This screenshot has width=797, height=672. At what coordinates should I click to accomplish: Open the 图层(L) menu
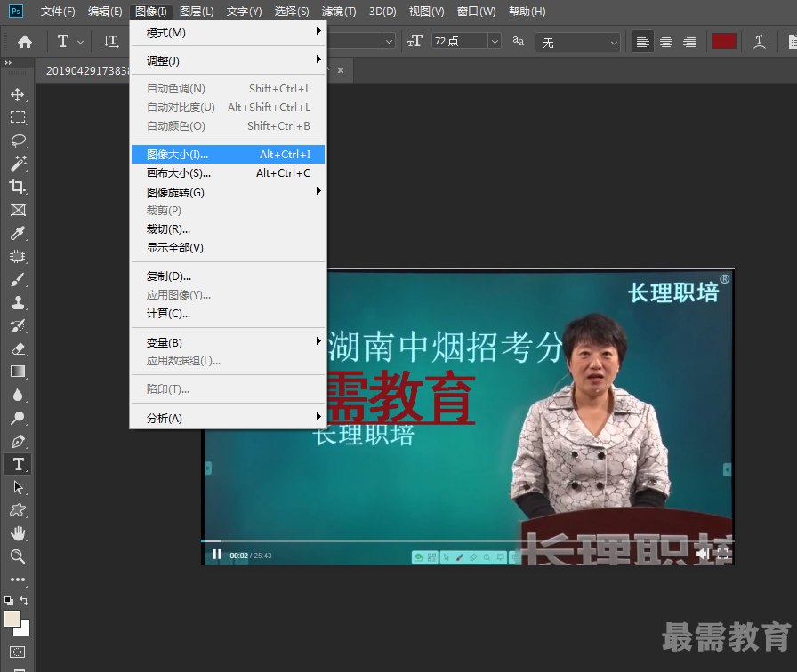(197, 12)
